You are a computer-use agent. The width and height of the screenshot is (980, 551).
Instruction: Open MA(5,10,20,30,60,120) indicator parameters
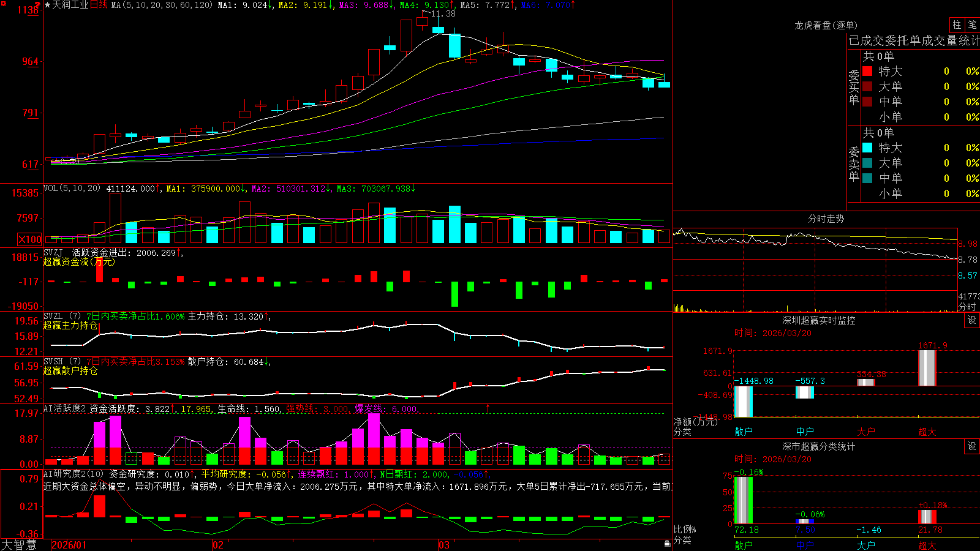click(x=162, y=5)
